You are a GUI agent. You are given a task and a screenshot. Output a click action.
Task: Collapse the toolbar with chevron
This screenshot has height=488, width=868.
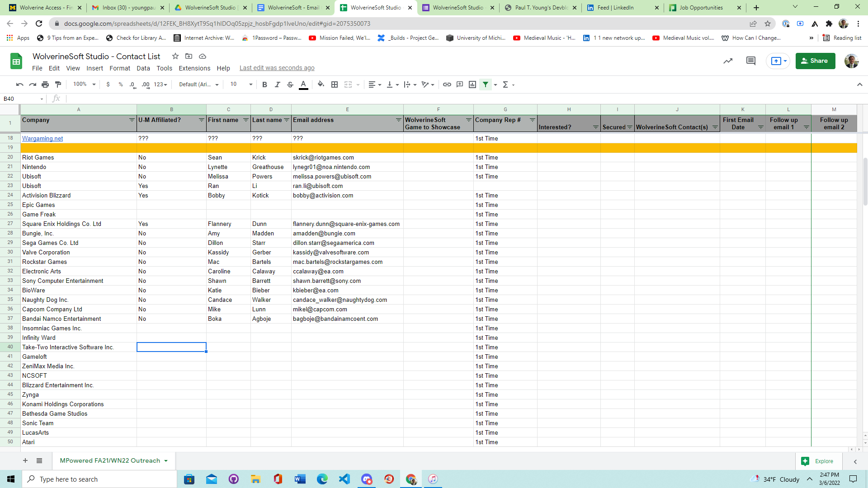tap(859, 84)
